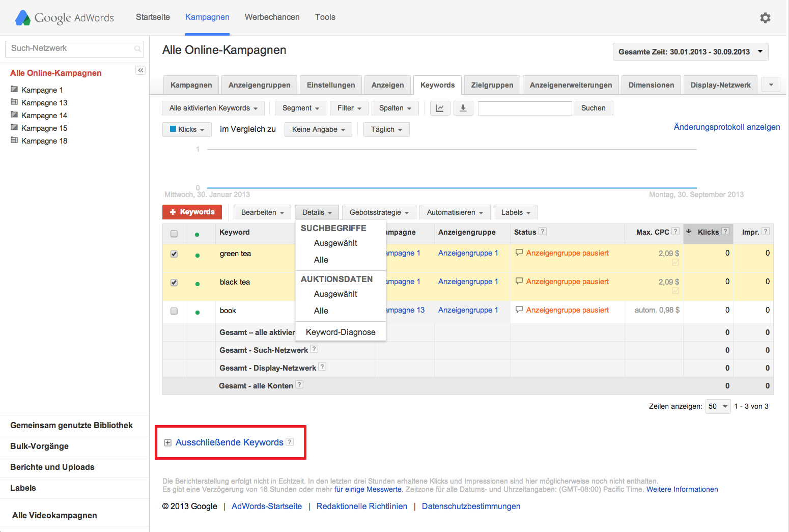Click the red + Keywords button
Viewport: 789px width, 532px height.
192,212
